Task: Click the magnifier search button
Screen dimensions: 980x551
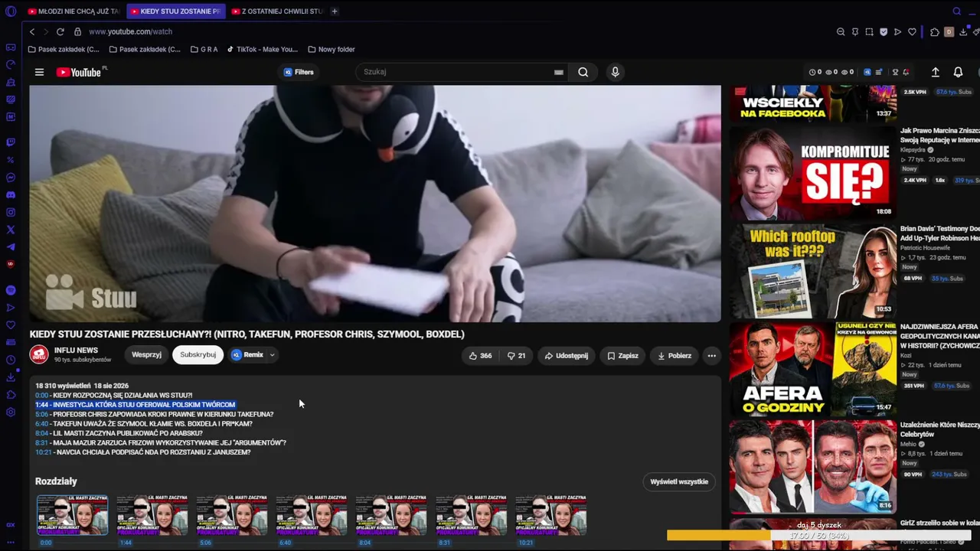Action: [583, 72]
